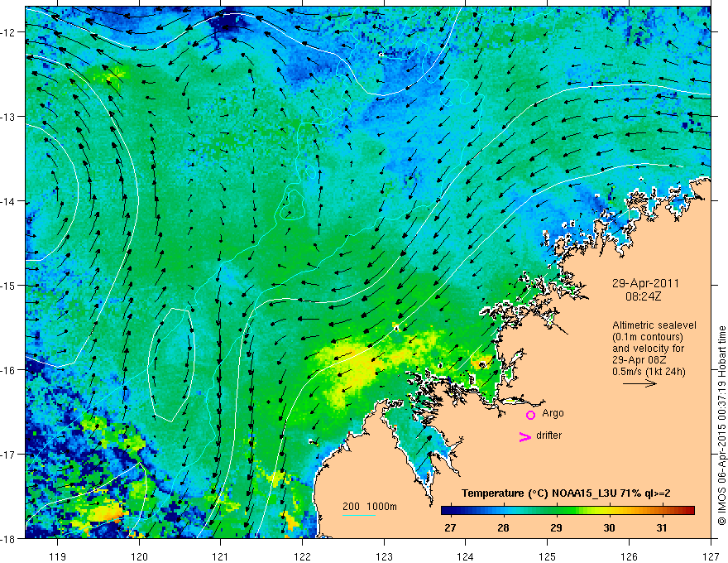Click the 'drifter' legend label
Viewport: 728px width, 563px height.
[x=548, y=435]
